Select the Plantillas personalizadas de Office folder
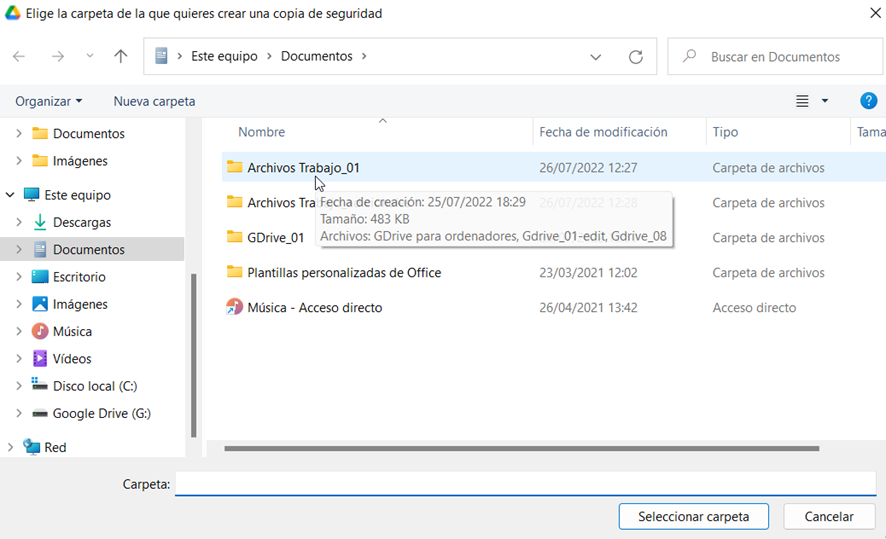Image resolution: width=886 pixels, height=539 pixels. tap(343, 272)
